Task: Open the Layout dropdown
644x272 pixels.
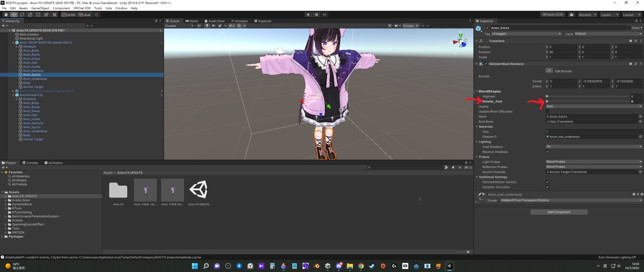Action: click(631, 14)
